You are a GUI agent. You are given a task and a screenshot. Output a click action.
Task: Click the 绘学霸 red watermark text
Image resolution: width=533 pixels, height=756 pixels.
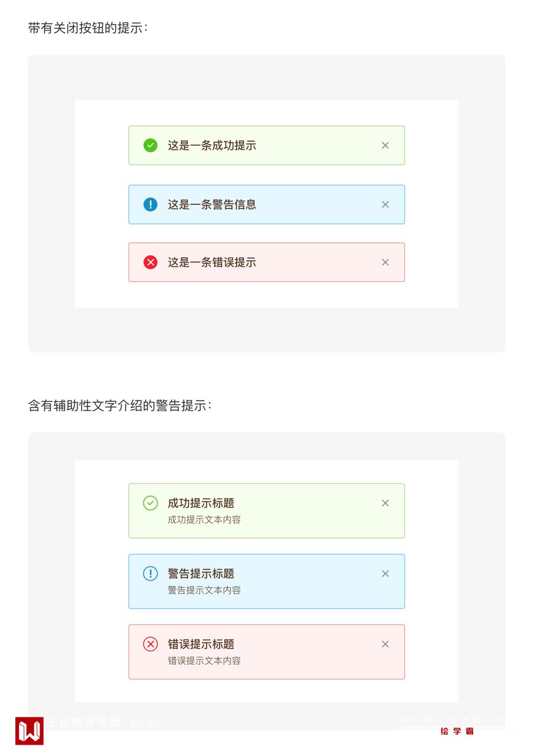pos(457,731)
